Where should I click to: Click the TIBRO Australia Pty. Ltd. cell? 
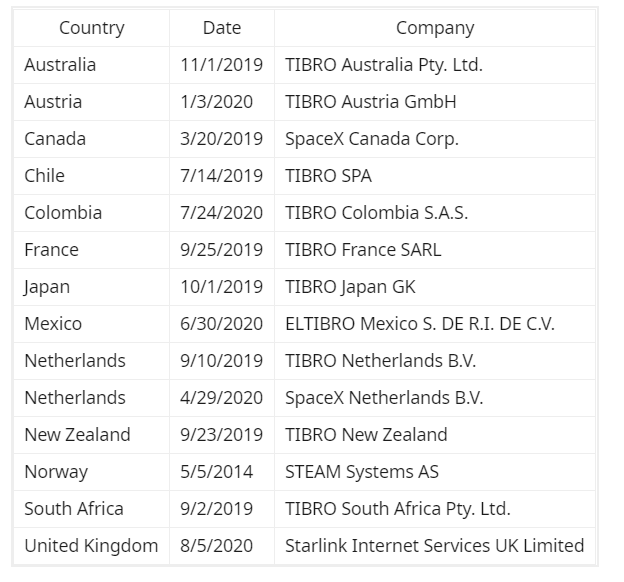[x=384, y=65]
